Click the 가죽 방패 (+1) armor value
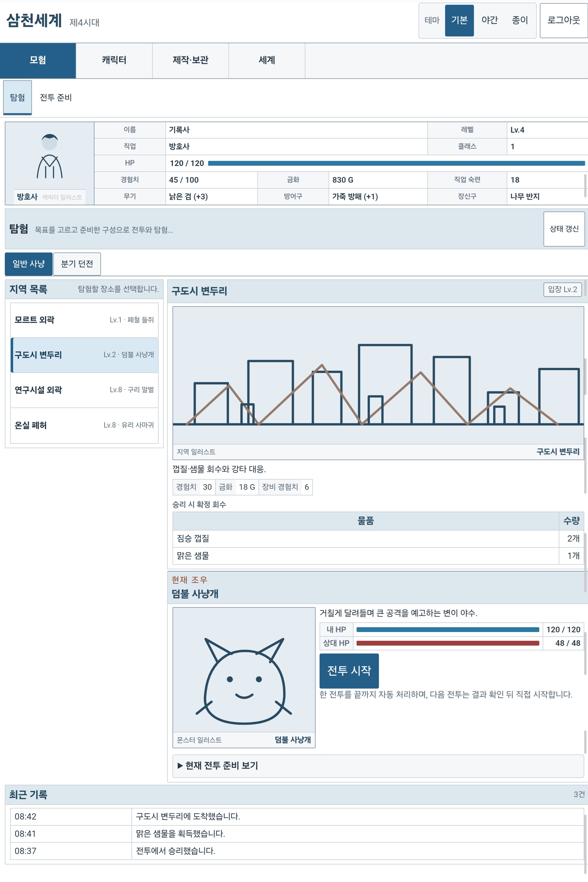This screenshot has width=588, height=882. 355,197
